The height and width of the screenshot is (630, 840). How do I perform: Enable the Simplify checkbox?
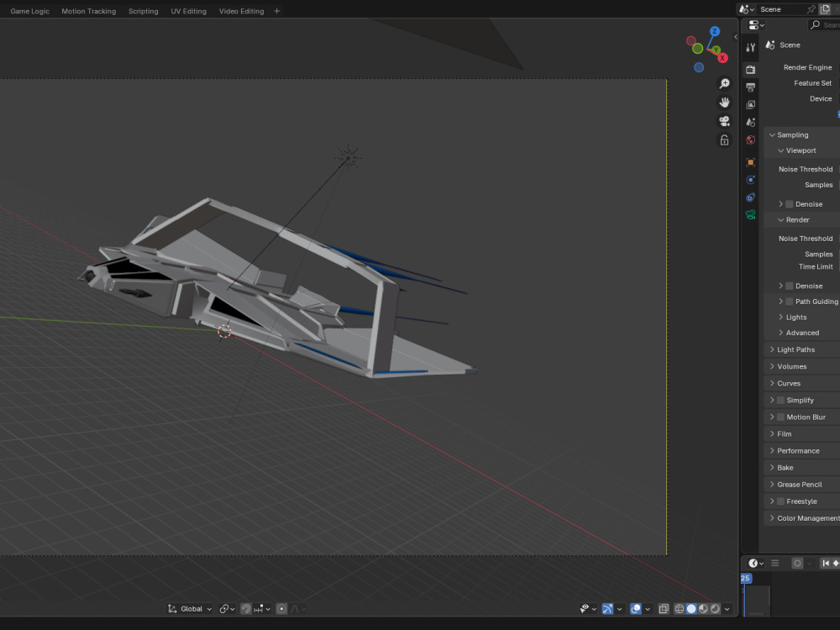(780, 400)
